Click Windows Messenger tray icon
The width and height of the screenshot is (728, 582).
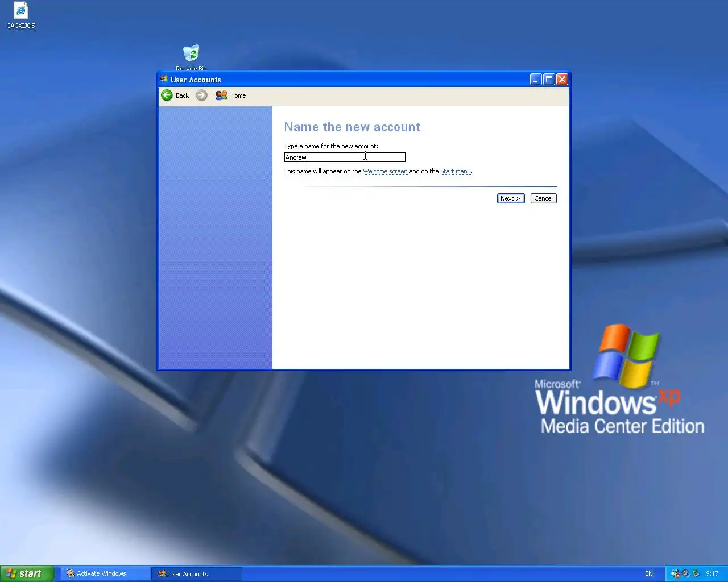pos(675,573)
